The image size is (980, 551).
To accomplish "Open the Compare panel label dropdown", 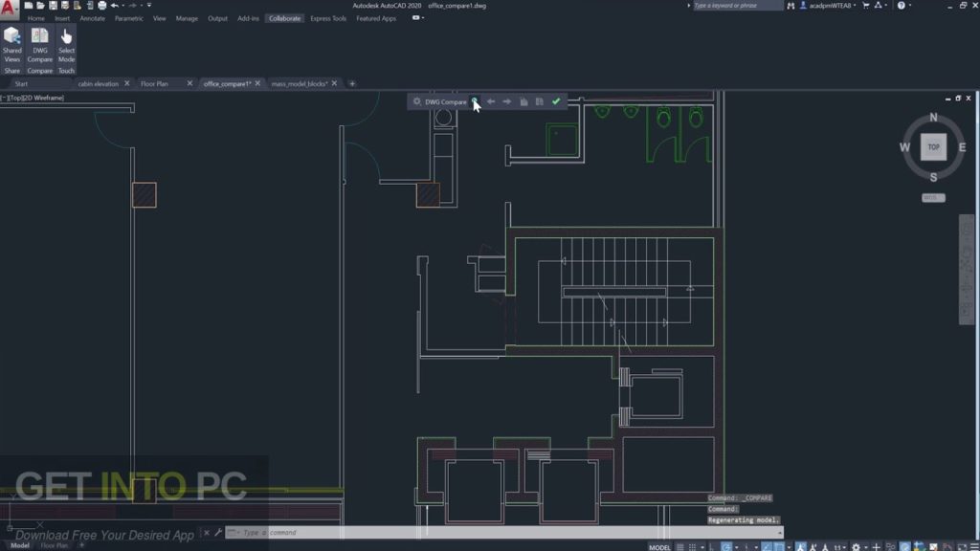I will coord(39,71).
